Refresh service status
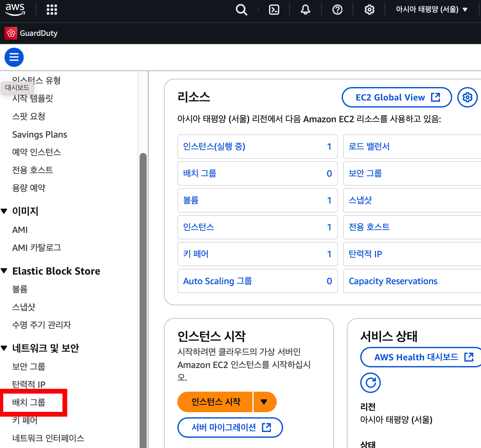 tap(371, 383)
